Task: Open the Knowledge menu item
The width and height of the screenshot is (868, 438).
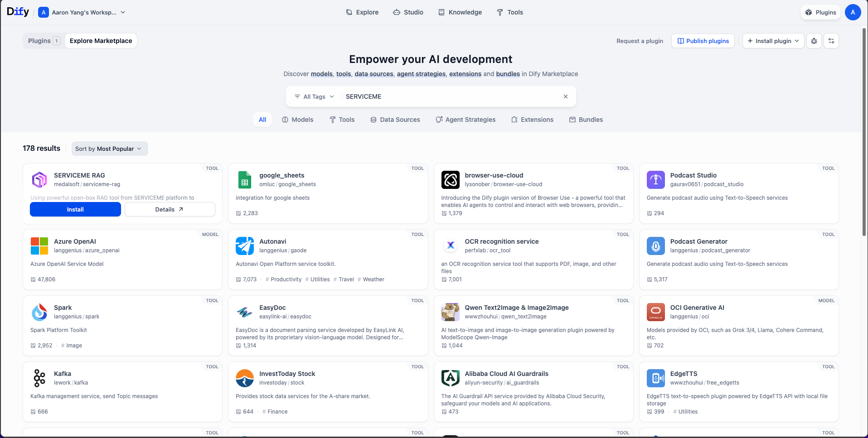Action: tap(460, 12)
